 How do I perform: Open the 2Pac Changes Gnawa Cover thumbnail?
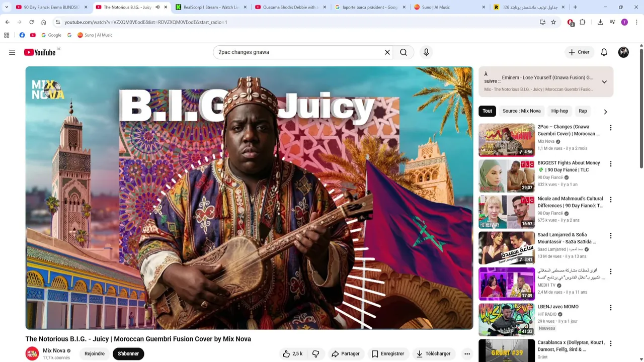tap(507, 140)
